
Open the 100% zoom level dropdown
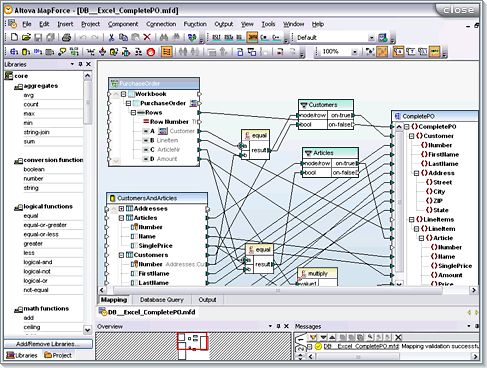[x=355, y=52]
